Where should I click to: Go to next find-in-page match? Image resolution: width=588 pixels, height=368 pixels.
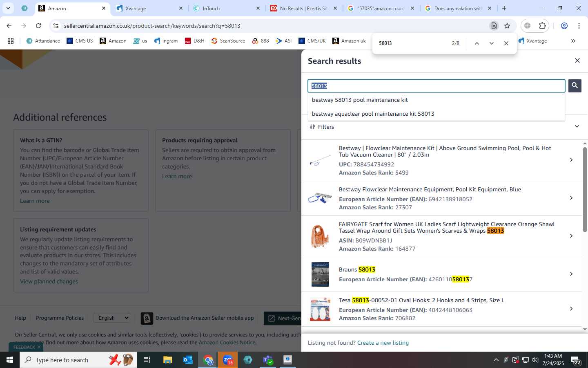[491, 43]
